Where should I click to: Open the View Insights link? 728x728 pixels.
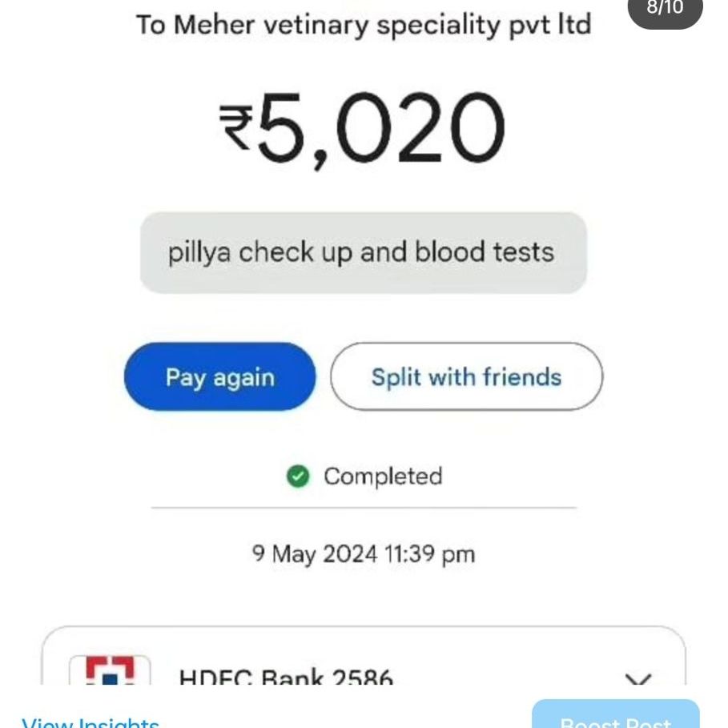point(90,721)
